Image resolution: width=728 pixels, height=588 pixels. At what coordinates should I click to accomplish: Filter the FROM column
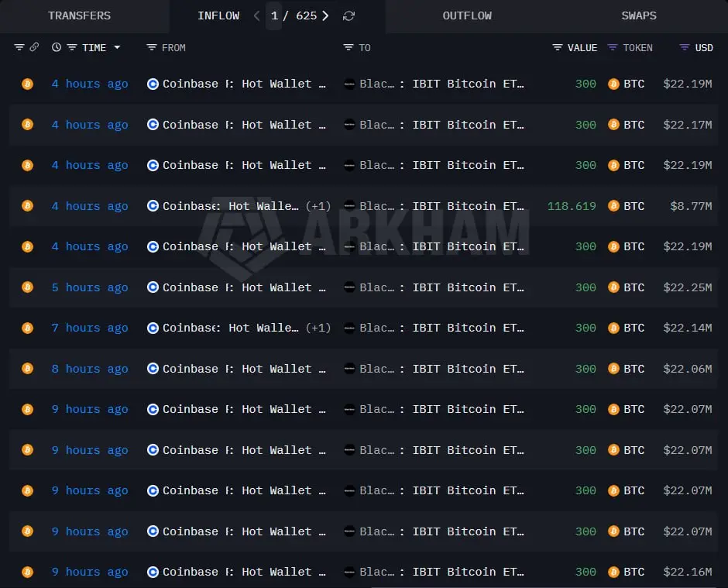pyautogui.click(x=151, y=47)
